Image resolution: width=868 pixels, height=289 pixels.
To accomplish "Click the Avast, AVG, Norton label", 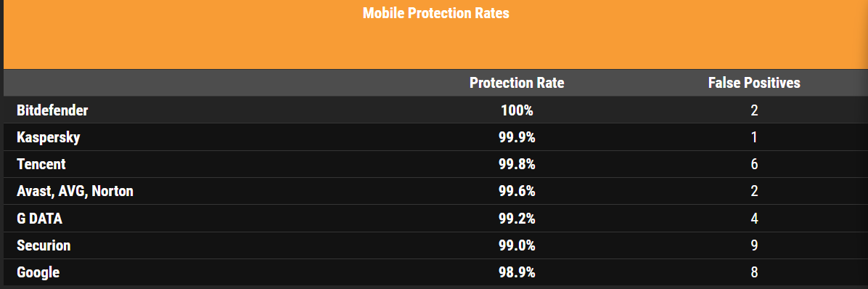I will pyautogui.click(x=75, y=192).
